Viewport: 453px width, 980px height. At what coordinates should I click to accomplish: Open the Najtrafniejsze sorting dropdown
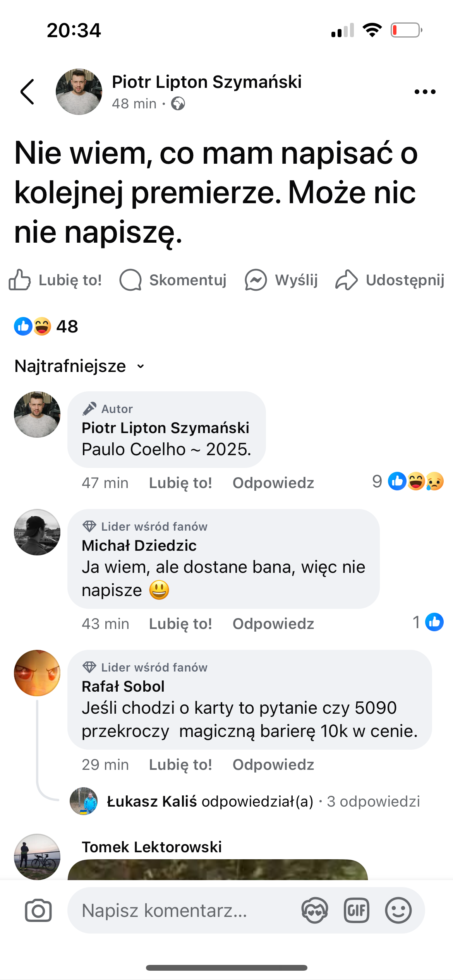tap(79, 366)
